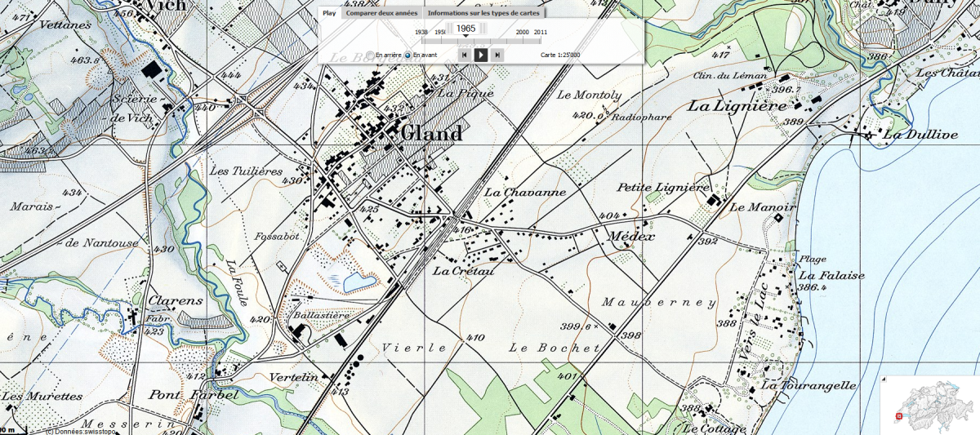Skip to the last year button

click(498, 55)
